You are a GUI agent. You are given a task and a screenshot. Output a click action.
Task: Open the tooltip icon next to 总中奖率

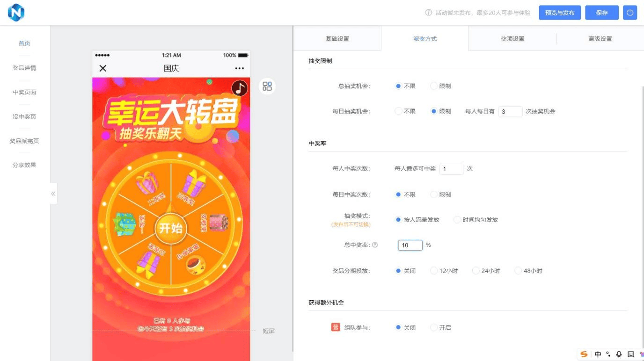374,245
